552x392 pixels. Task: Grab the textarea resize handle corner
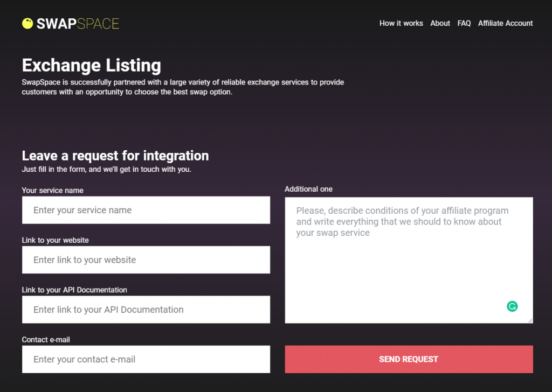click(x=530, y=320)
